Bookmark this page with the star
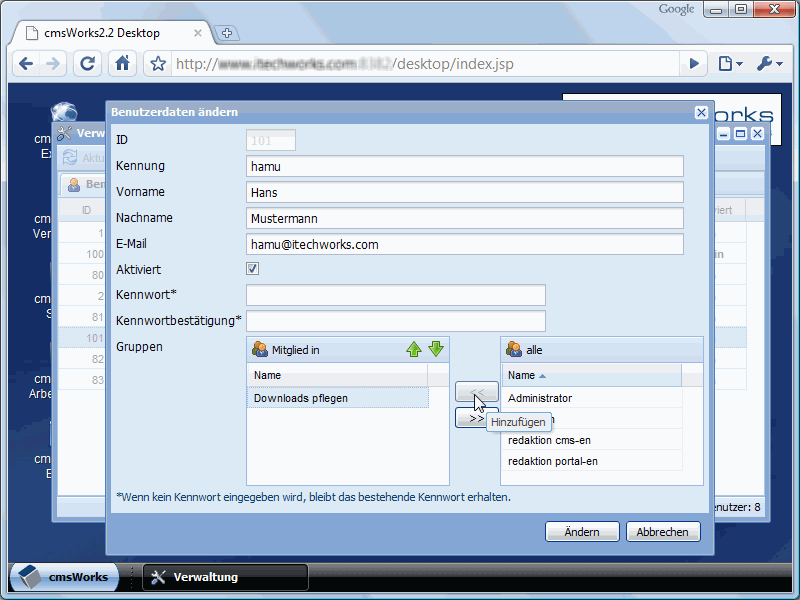 tap(158, 64)
